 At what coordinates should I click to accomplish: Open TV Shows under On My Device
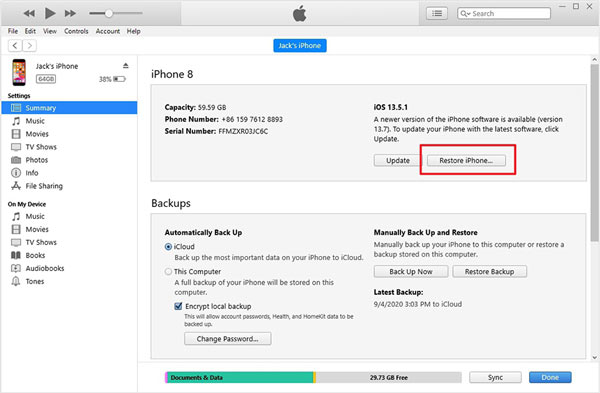point(41,242)
